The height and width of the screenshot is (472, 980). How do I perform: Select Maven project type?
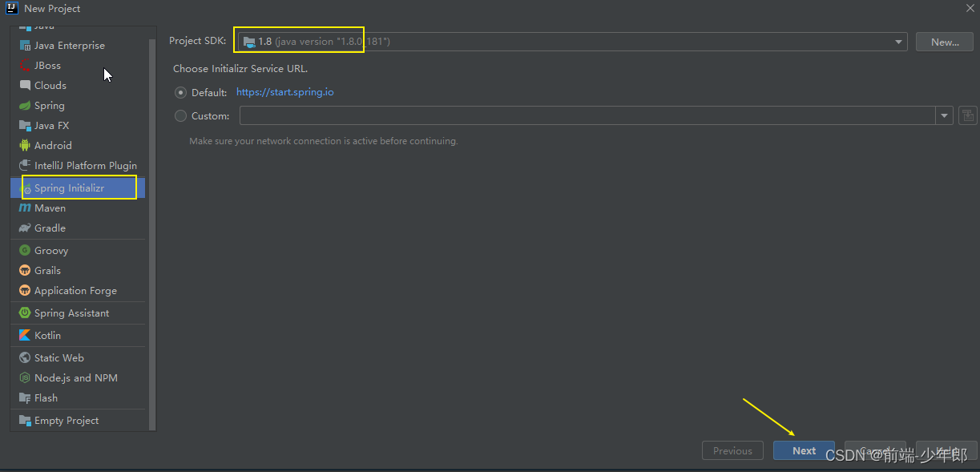pos(79,208)
